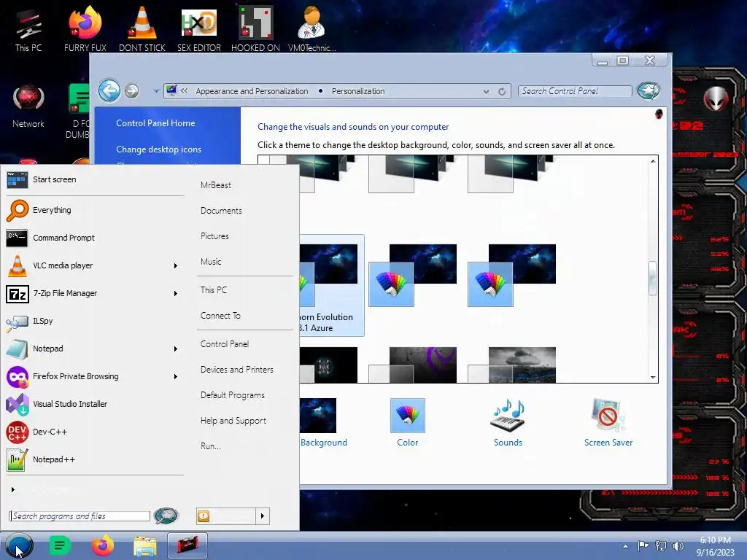Click the Start menu shutdown button
The height and width of the screenshot is (560, 747).
coord(226,516)
